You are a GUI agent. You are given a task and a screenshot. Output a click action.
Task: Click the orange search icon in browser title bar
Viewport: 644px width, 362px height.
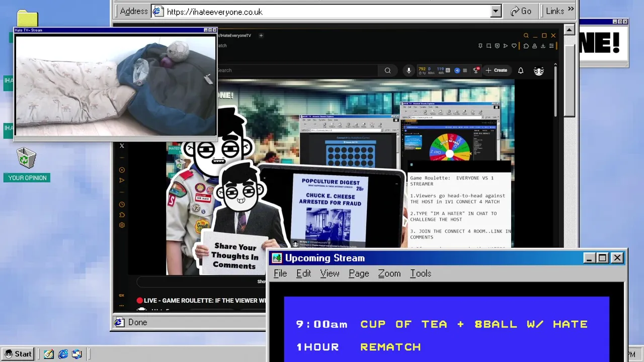pos(526,35)
